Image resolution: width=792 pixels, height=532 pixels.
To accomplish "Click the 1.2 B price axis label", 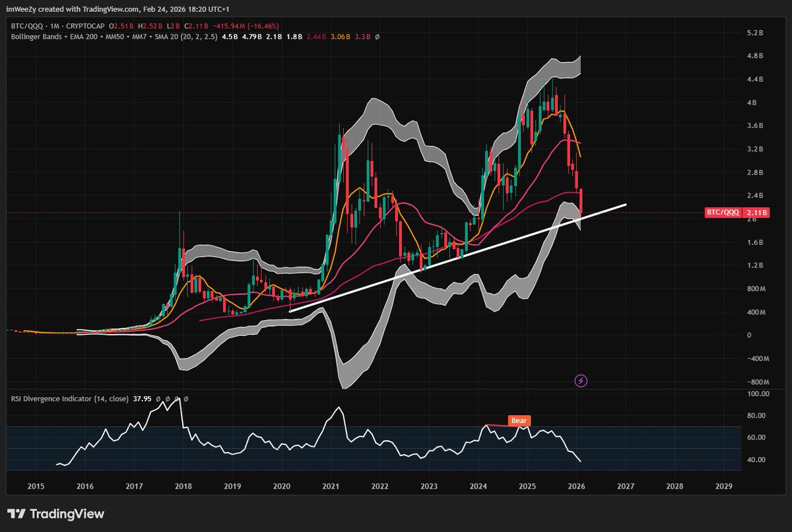I will point(756,266).
